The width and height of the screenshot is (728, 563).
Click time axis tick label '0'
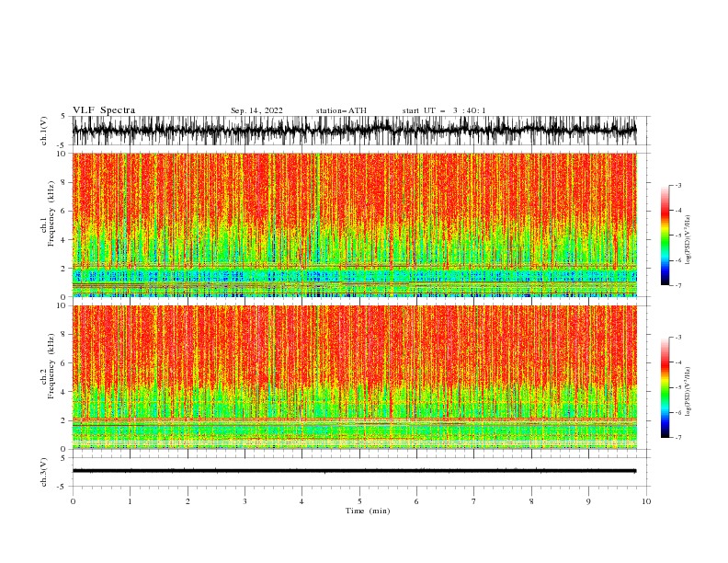73,501
